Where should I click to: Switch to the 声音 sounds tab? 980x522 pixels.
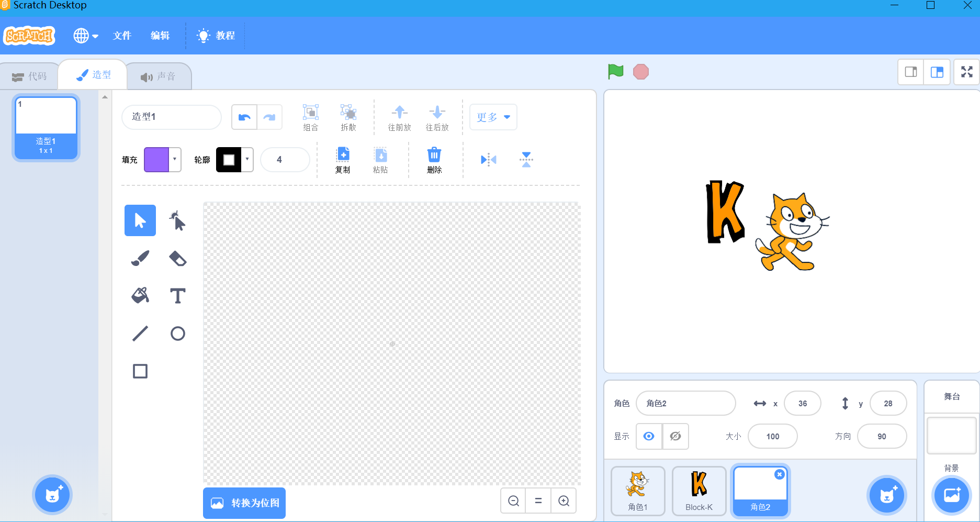[x=159, y=76]
